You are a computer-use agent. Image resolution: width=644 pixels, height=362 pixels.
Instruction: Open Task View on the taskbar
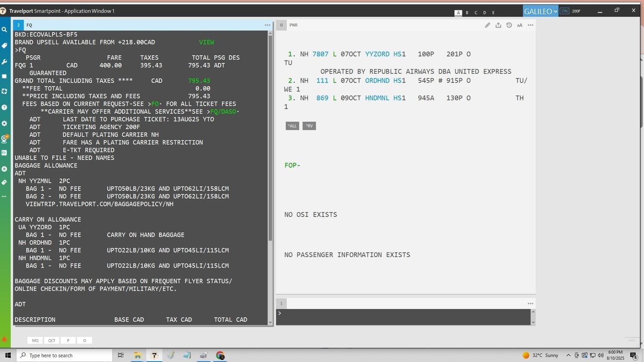(x=121, y=356)
